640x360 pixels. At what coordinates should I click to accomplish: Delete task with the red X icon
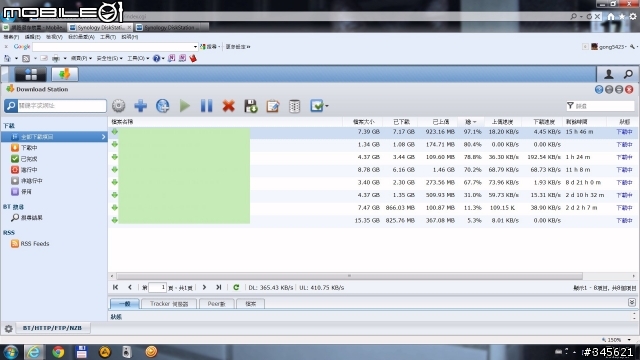click(x=229, y=106)
